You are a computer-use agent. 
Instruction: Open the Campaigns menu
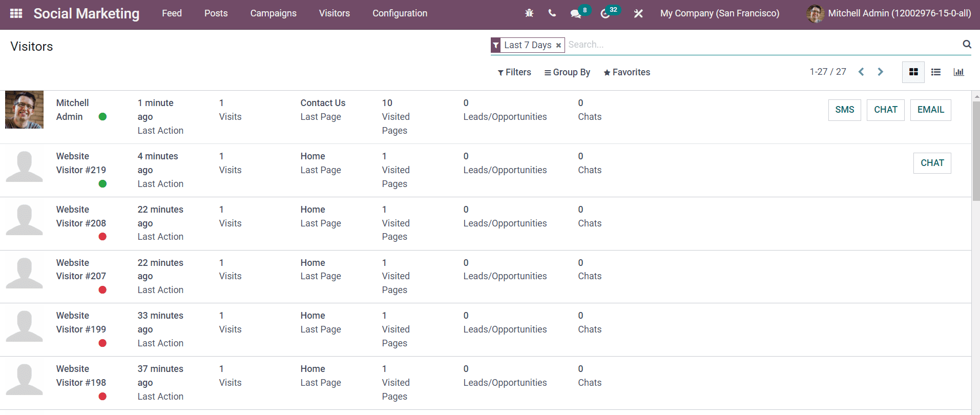click(273, 13)
